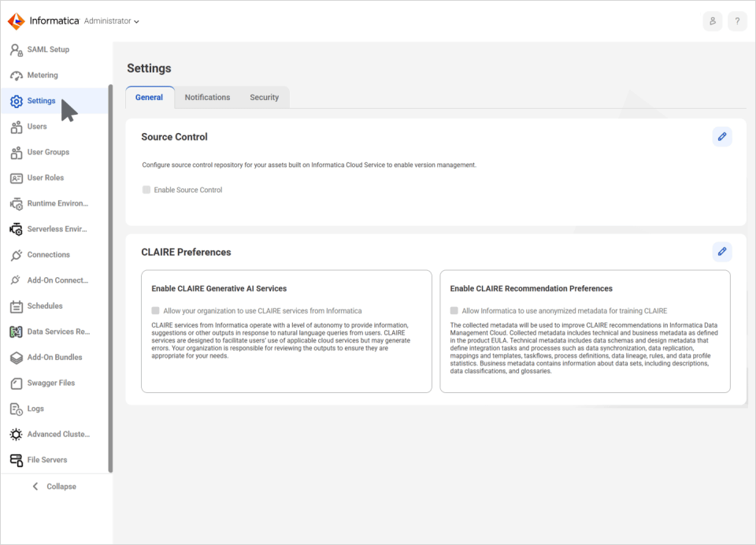The width and height of the screenshot is (756, 545).
Task: Switch to the General tab
Action: tap(150, 98)
